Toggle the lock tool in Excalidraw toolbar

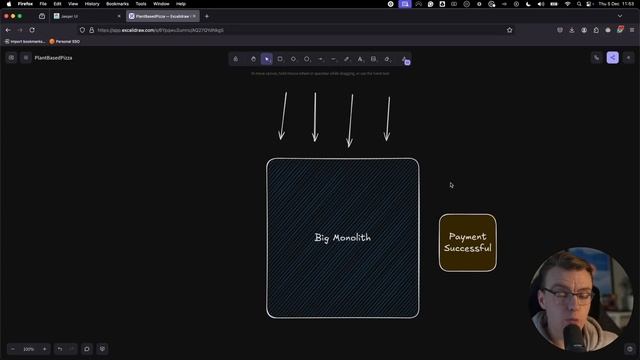click(x=236, y=59)
